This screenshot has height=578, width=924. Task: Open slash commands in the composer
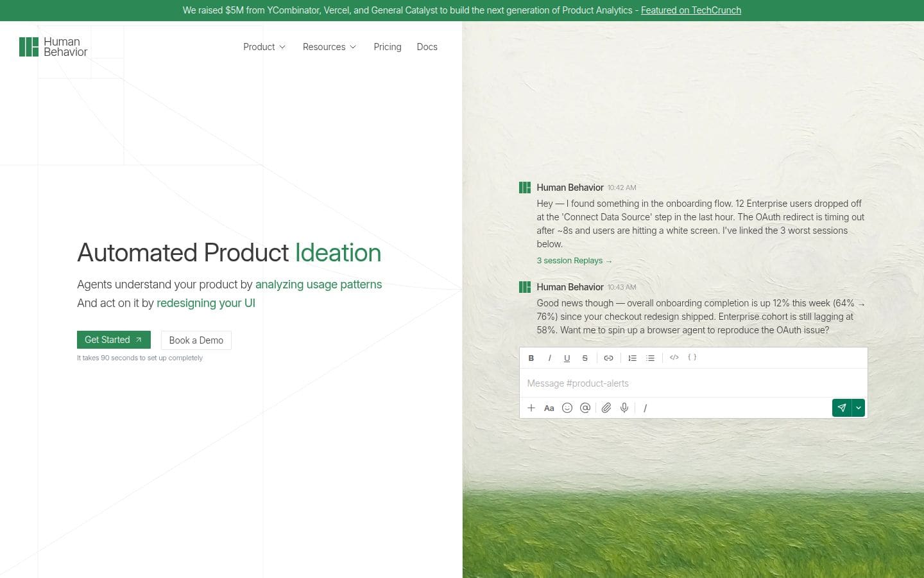(x=645, y=408)
